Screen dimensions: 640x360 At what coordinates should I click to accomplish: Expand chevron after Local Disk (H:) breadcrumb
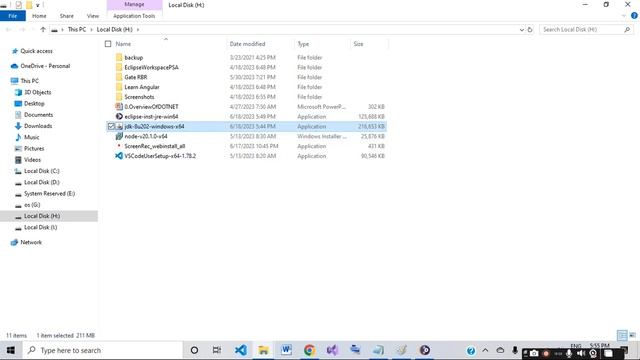(138, 29)
